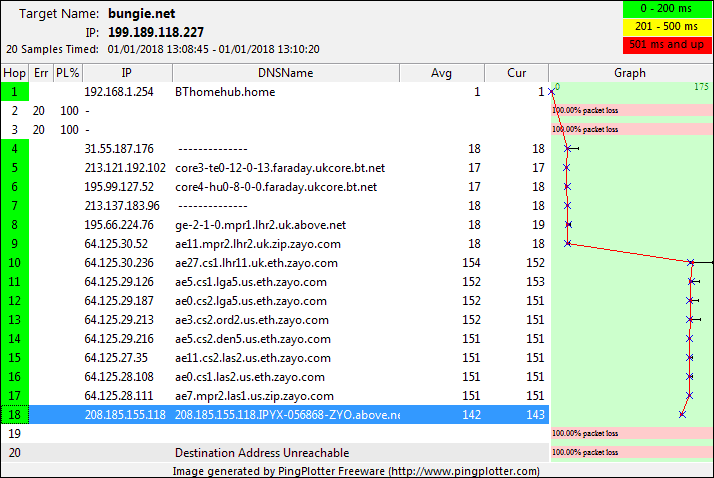714x478 pixels.
Task: Click the graph marker for hop 10
Action: [692, 262]
